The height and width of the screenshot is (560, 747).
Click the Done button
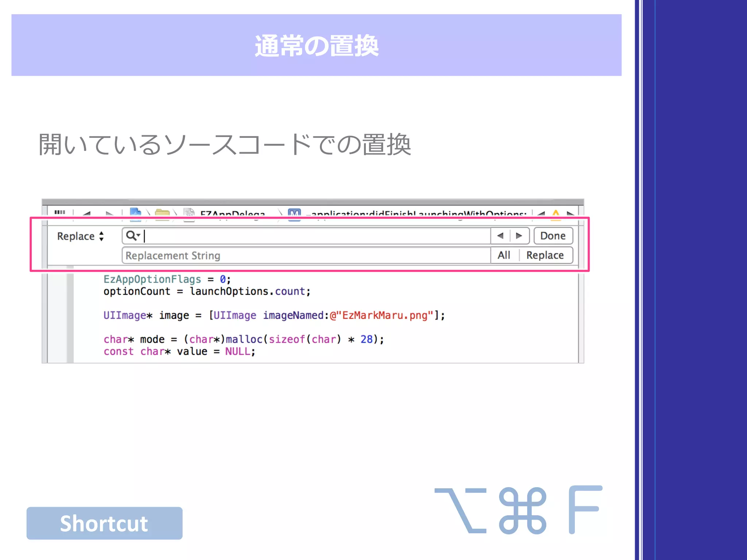point(553,236)
